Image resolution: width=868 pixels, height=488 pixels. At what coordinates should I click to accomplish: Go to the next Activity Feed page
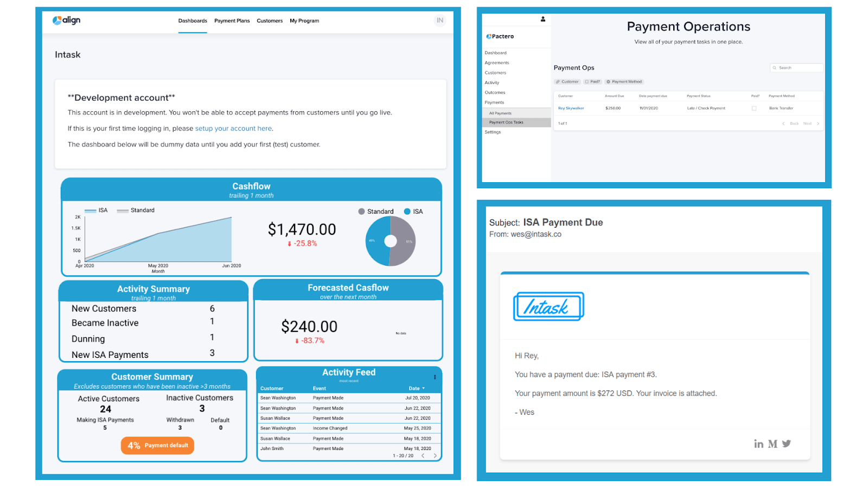click(x=435, y=456)
